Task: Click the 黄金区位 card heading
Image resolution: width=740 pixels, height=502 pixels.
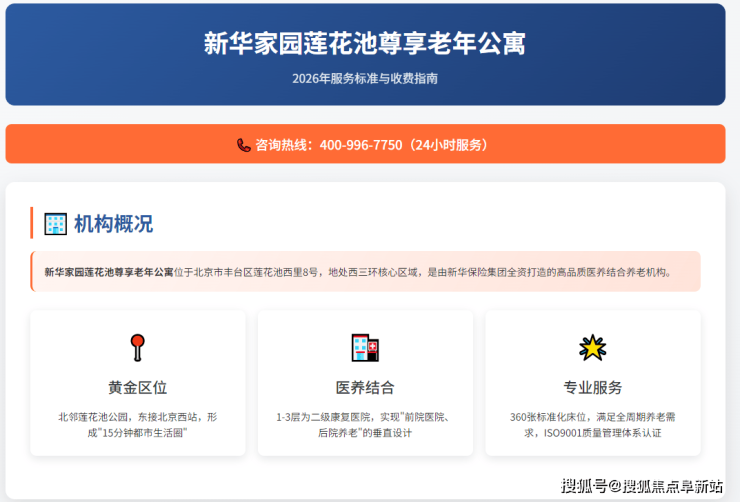Action: click(x=137, y=387)
